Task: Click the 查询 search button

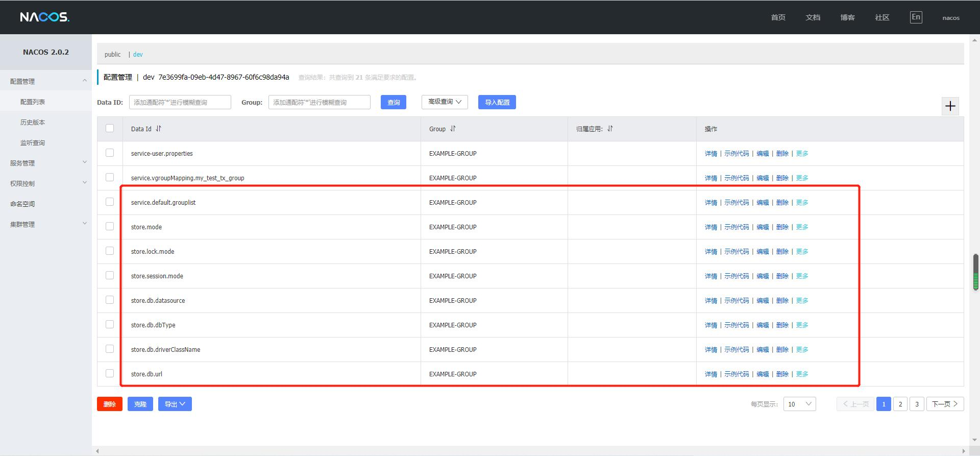Action: point(394,102)
